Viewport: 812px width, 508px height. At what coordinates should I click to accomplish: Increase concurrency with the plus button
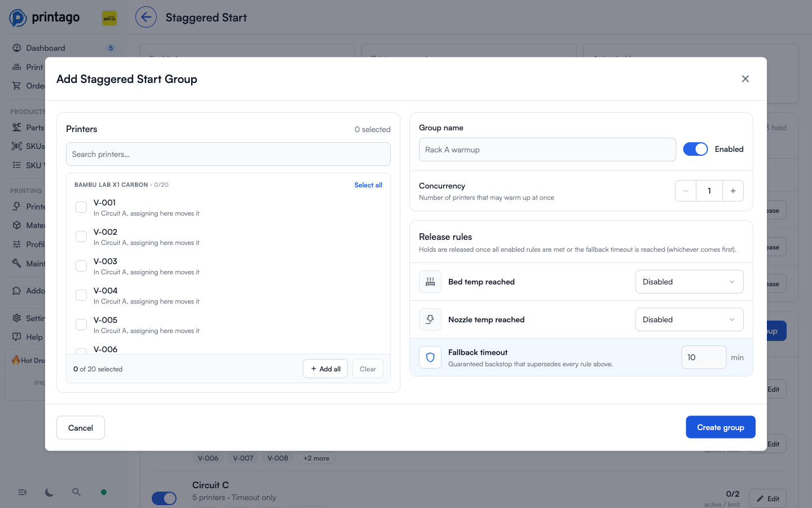[x=733, y=191]
